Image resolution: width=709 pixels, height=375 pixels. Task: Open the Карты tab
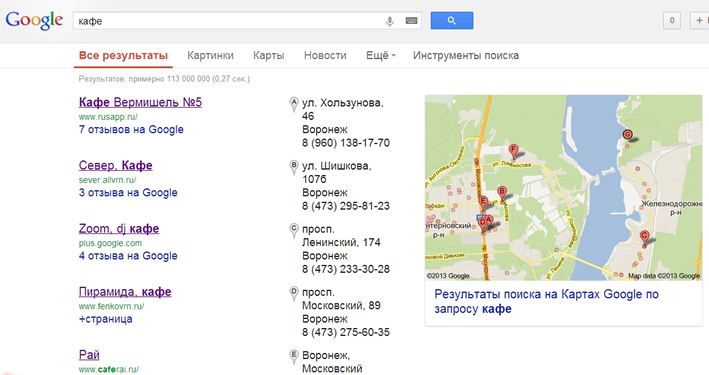(x=269, y=56)
